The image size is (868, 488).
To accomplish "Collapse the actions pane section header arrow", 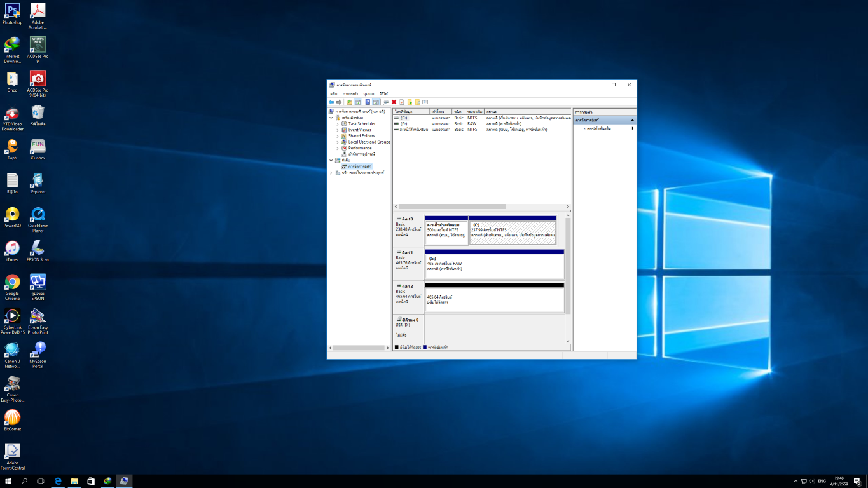I will [x=632, y=120].
